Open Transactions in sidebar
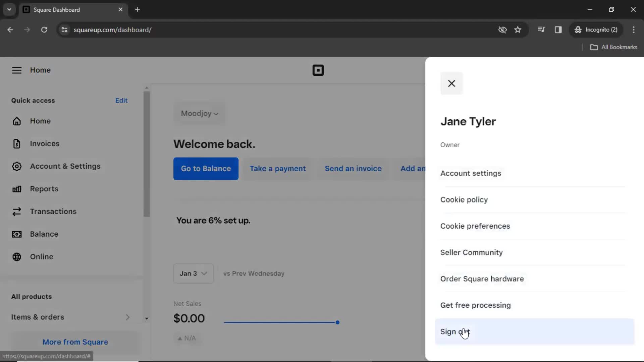644x362 pixels. [x=53, y=212]
